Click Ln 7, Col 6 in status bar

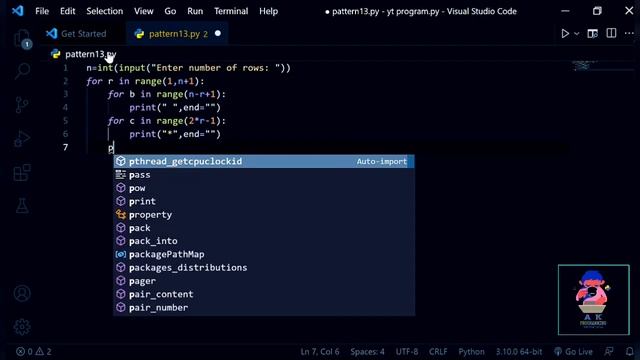(x=320, y=351)
